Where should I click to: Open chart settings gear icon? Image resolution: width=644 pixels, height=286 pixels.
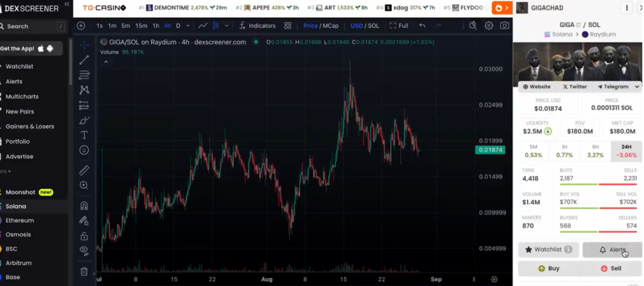coord(489,26)
